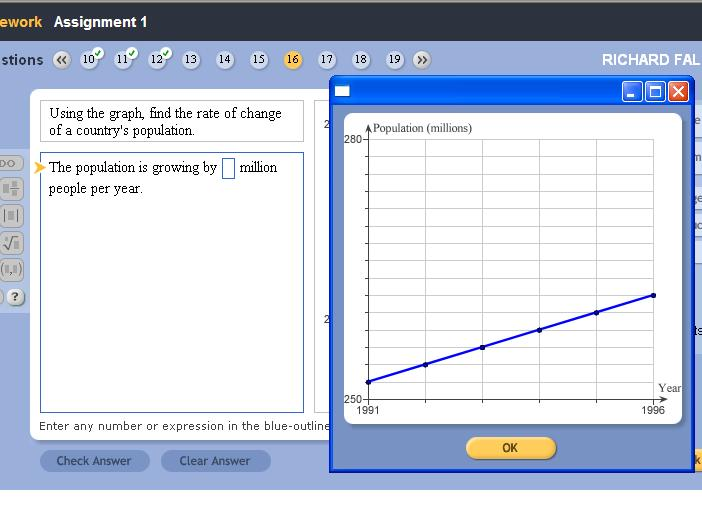This screenshot has height=512, width=702.
Task: Open question 19
Action: click(x=394, y=60)
